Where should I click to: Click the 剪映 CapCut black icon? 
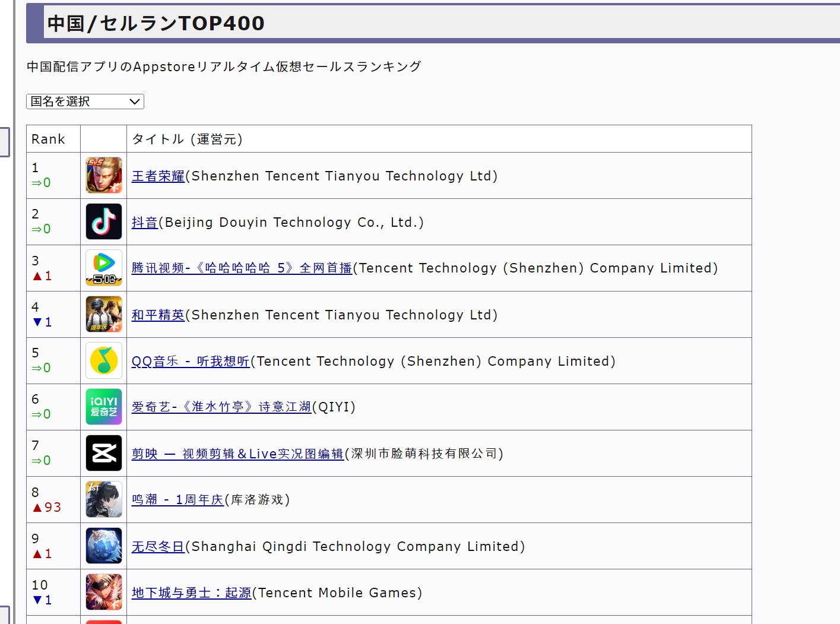(x=104, y=453)
